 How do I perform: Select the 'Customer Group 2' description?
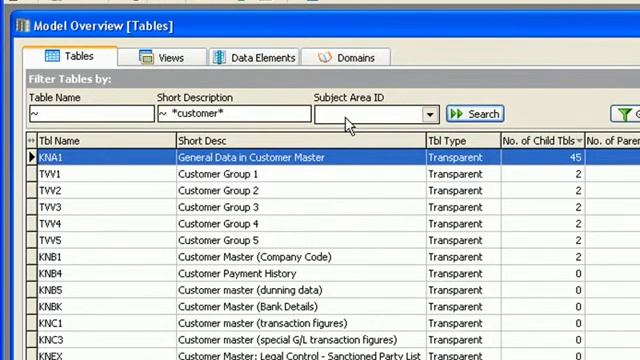pos(301,191)
